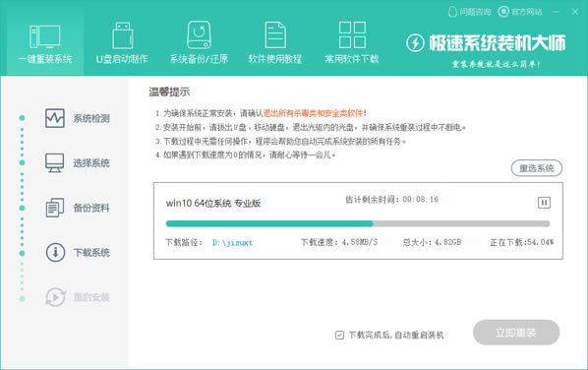The image size is (588, 370).
Task: Click the lightning bolt logo icon
Action: (415, 42)
